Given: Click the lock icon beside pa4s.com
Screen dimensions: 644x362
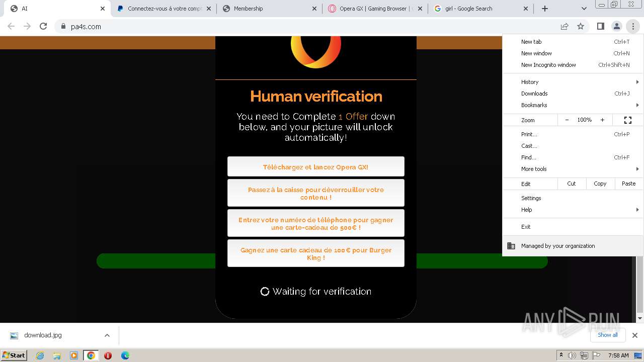Looking at the screenshot, I should point(63,27).
